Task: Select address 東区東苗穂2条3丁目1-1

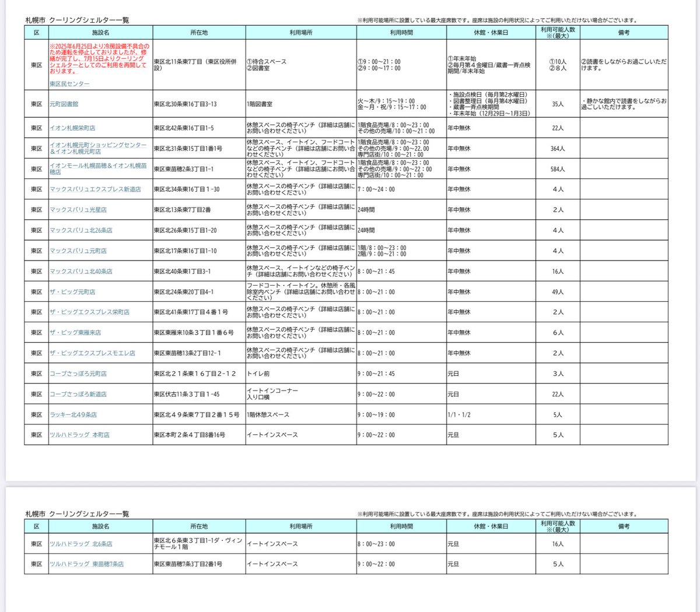Action: coord(184,168)
